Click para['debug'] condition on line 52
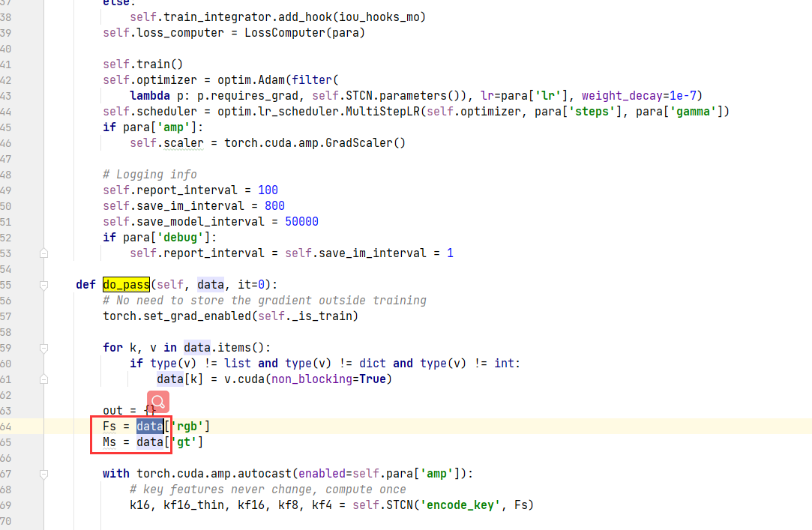 tap(166, 237)
